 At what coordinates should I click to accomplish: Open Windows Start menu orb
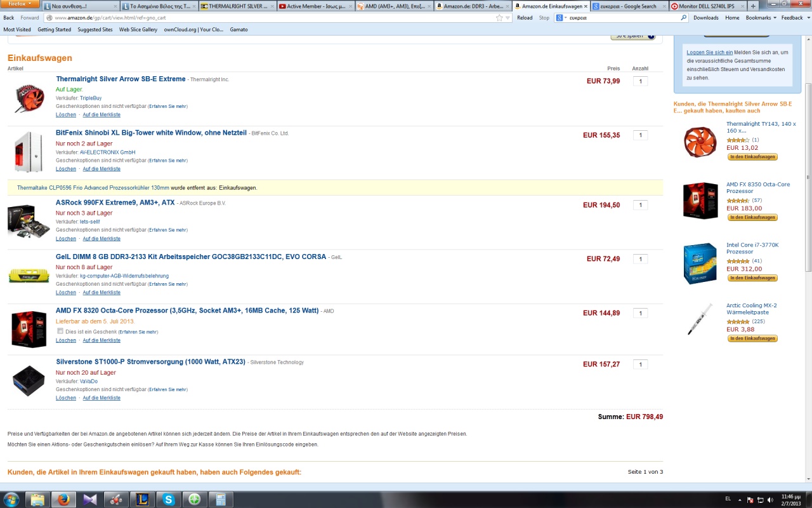coord(11,499)
